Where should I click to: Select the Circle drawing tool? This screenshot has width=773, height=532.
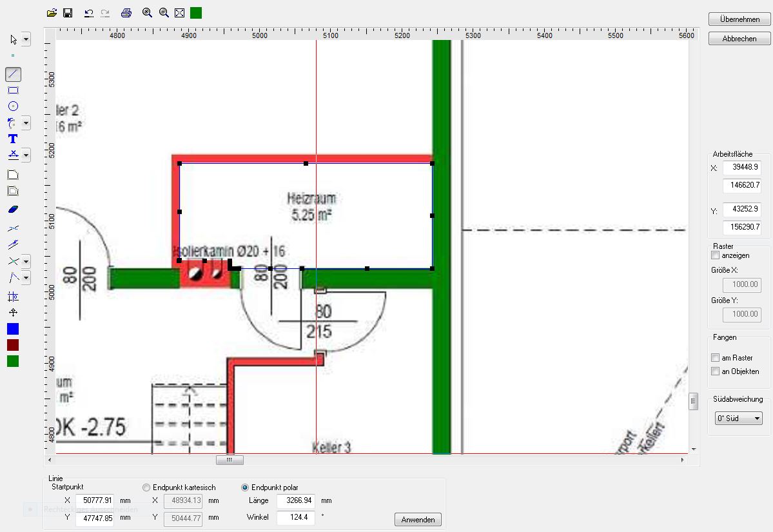tap(13, 106)
